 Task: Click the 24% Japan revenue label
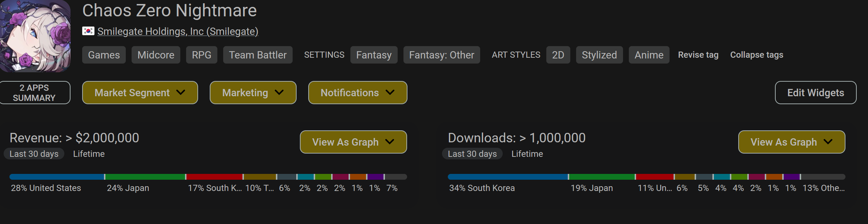tap(128, 188)
